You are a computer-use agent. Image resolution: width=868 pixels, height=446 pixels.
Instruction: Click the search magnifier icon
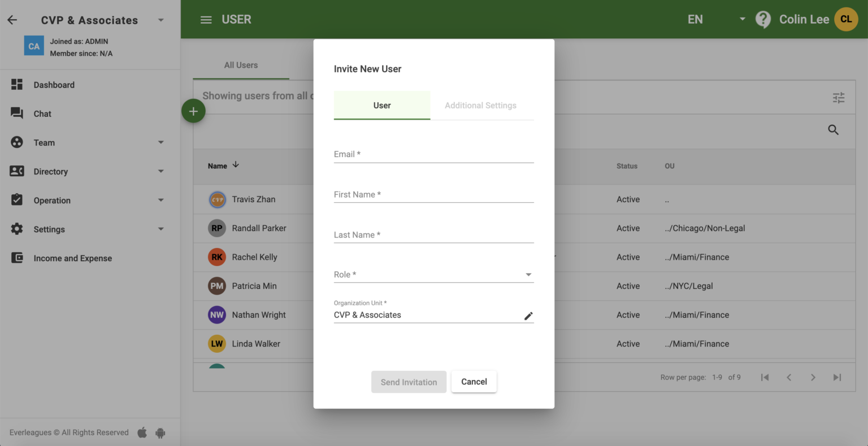coord(833,130)
